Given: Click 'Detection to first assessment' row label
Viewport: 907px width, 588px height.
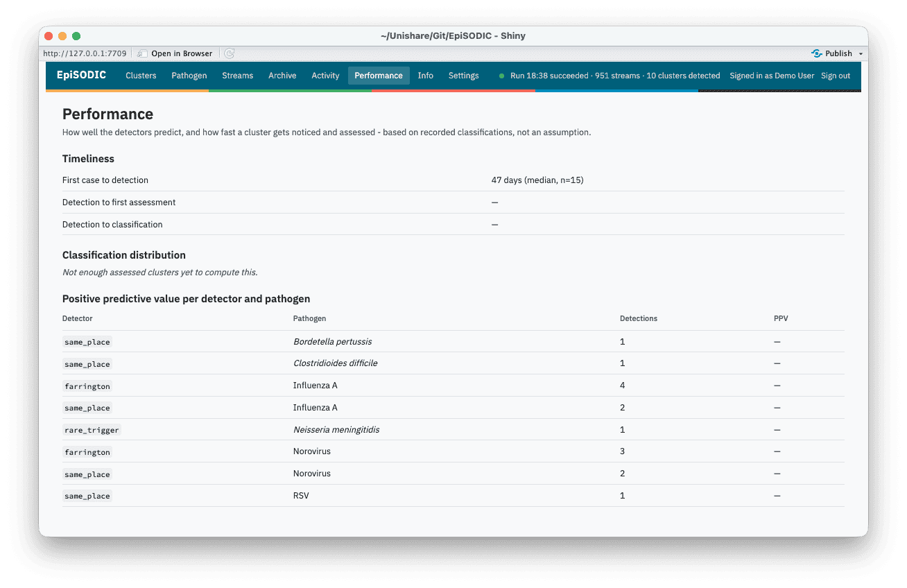Looking at the screenshot, I should coord(119,202).
